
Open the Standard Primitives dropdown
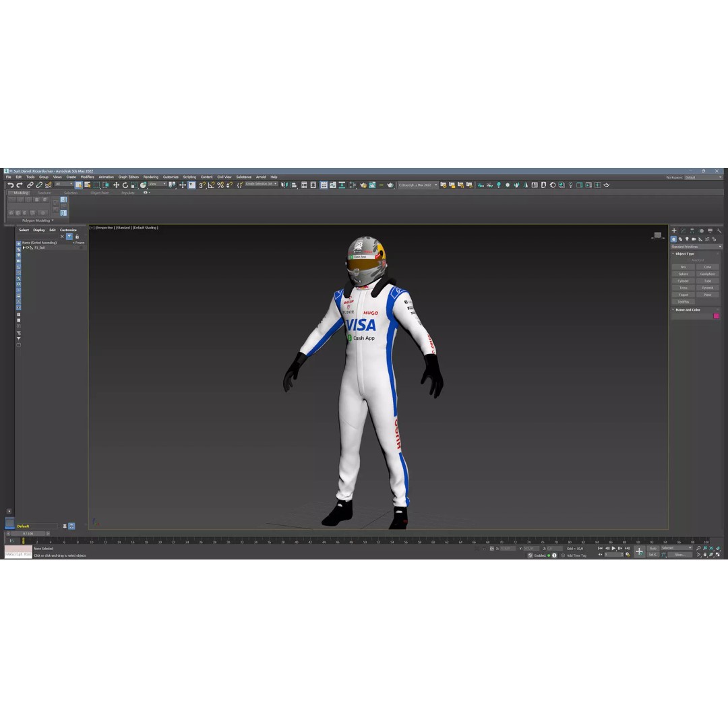tap(696, 247)
